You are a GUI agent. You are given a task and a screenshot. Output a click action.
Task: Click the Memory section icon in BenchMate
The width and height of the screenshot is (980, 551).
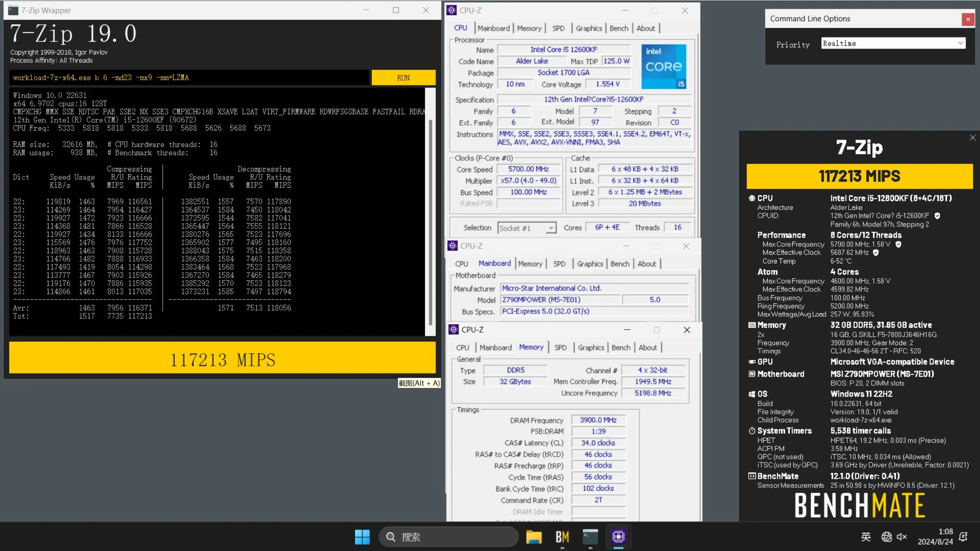click(752, 325)
